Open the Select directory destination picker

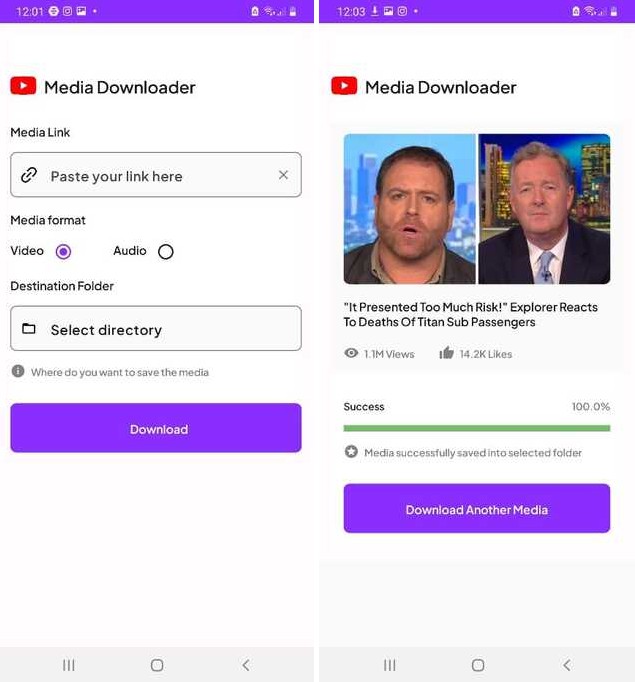coord(156,328)
